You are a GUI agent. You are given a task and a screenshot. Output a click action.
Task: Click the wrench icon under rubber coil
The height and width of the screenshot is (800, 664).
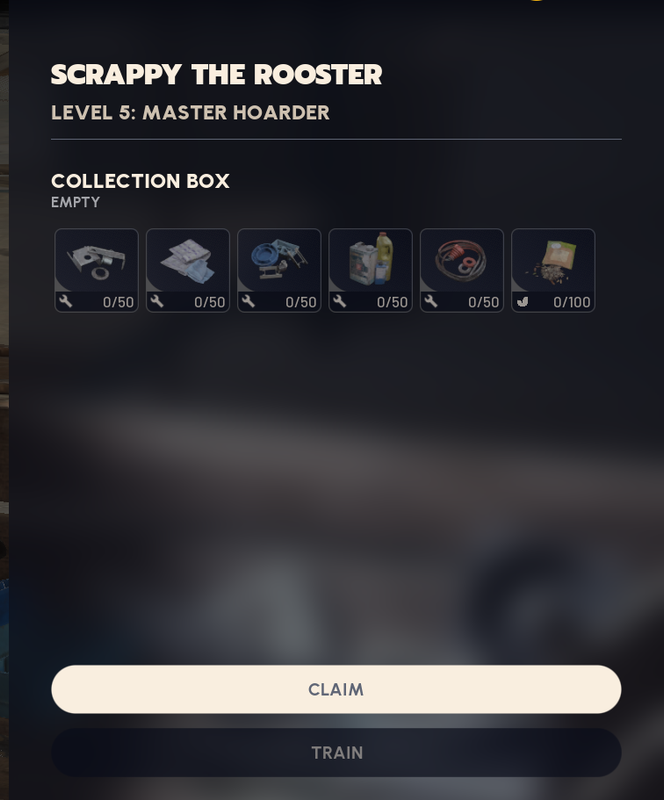[431, 302]
